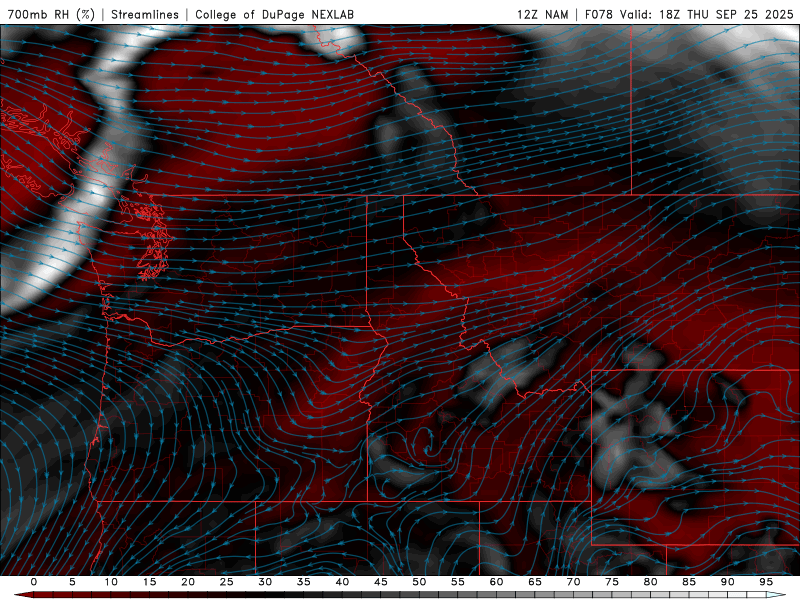
Task: Click the "30" value on the color scale
Action: [x=265, y=582]
